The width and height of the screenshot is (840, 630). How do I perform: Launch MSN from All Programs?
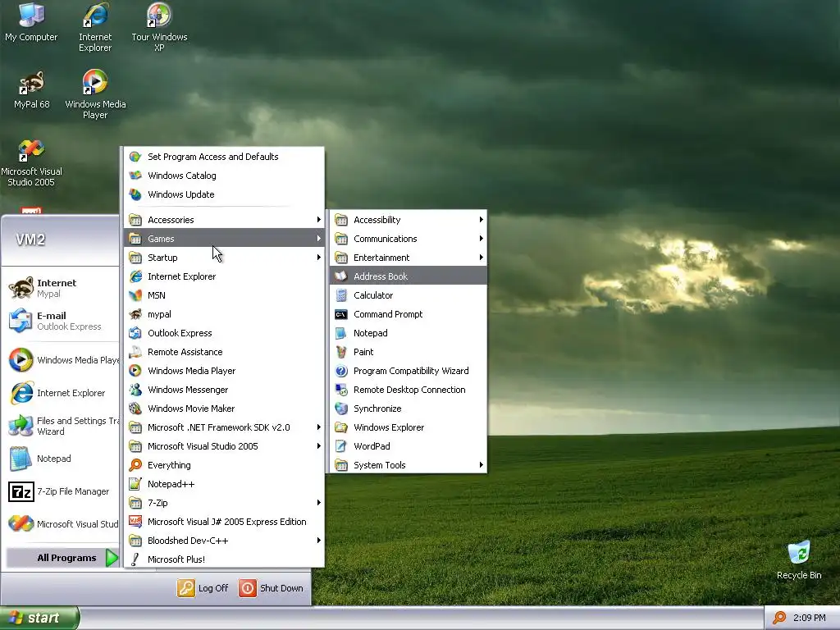[x=224, y=295]
